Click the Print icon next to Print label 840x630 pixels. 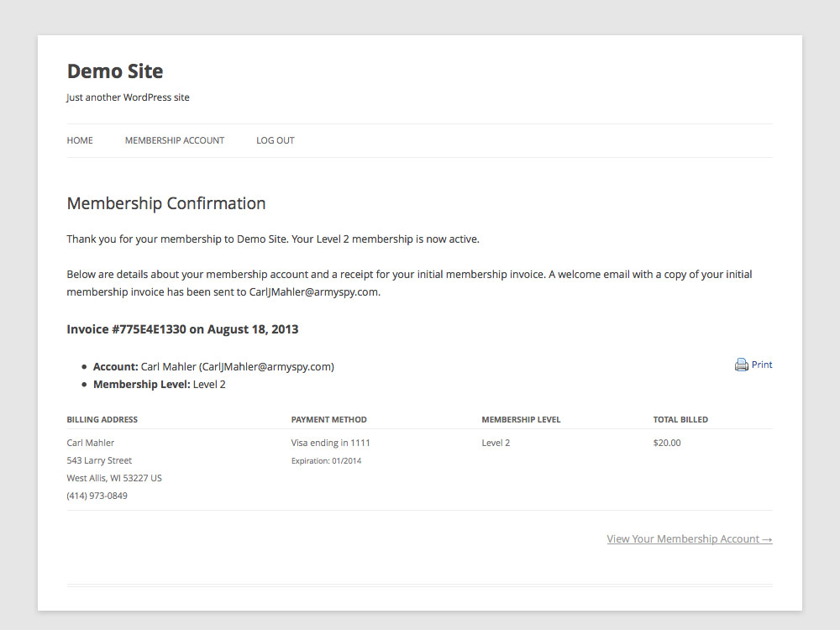[x=740, y=364]
